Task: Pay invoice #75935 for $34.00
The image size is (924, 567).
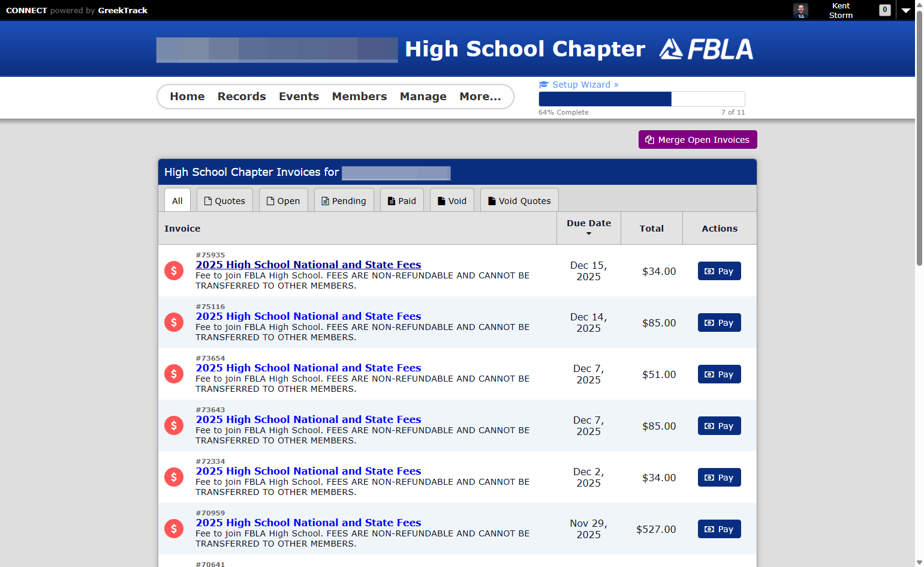Action: tap(720, 271)
